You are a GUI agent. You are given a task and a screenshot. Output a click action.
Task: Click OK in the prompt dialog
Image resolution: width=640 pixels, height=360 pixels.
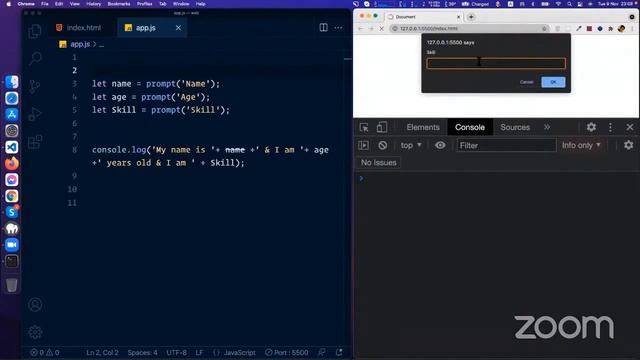553,82
